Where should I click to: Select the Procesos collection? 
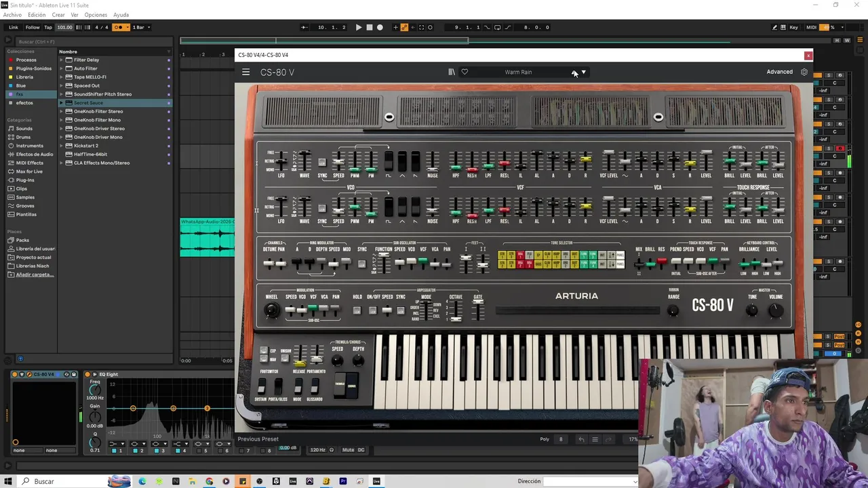(26, 60)
